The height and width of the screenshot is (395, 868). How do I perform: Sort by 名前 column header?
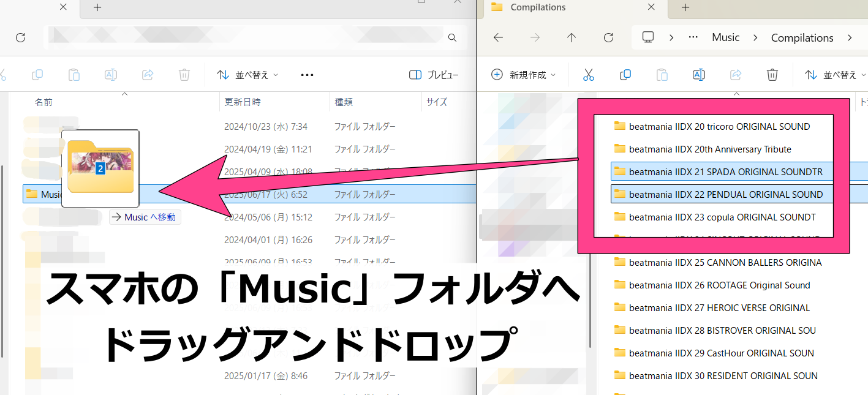[x=43, y=102]
